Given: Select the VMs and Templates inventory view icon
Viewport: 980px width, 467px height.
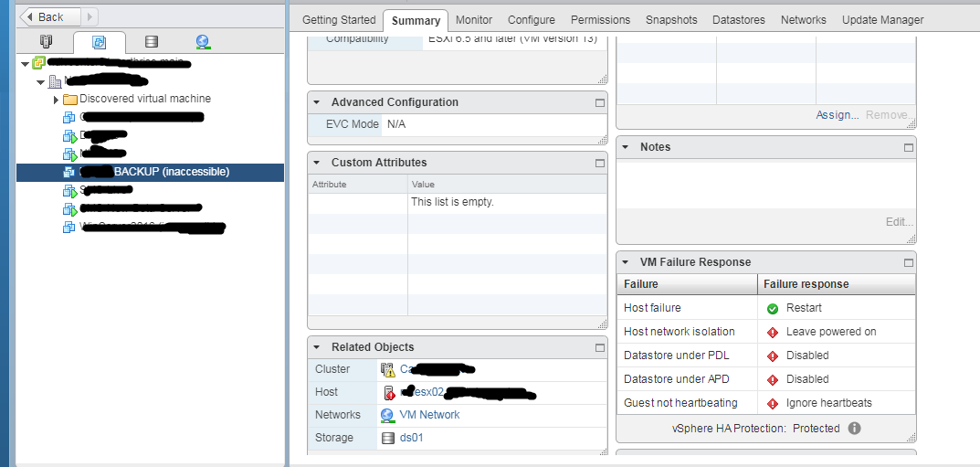Looking at the screenshot, I should click(99, 42).
